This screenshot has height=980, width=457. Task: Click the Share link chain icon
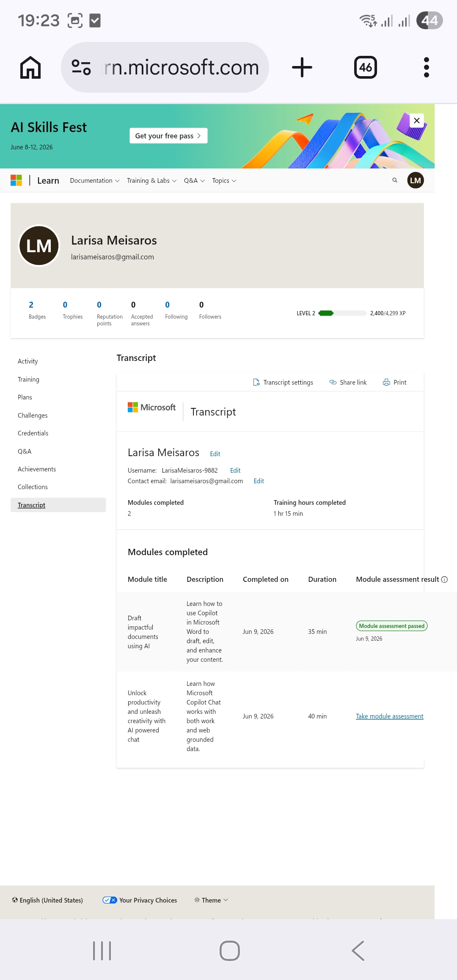pos(333,382)
